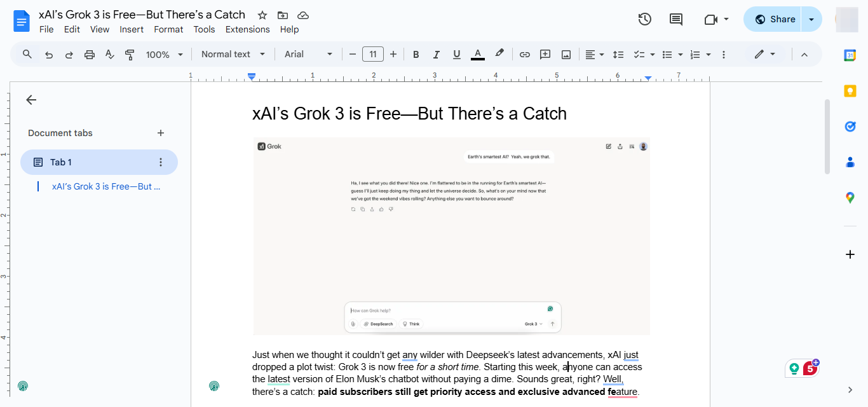Screen dimensions: 868x407
Task: Undo the last action
Action: coord(49,55)
